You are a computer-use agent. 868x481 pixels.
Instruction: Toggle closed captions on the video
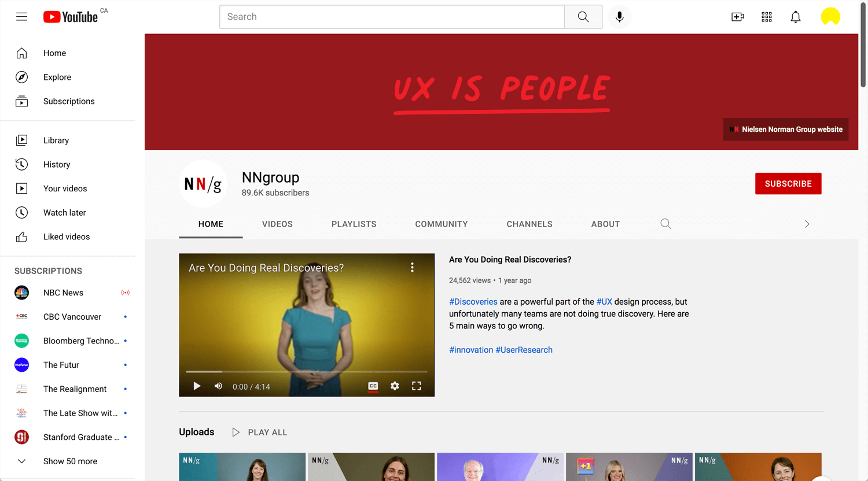(x=373, y=386)
